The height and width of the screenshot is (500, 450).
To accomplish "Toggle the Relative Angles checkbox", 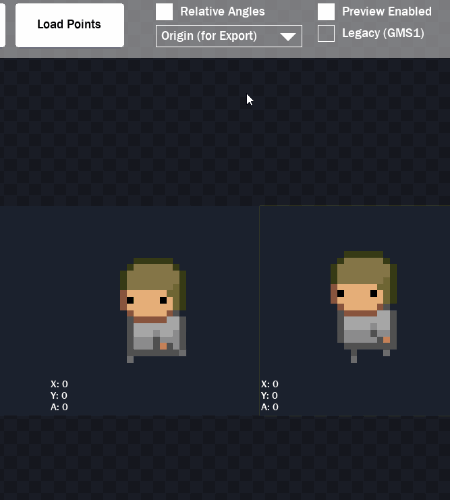I will pyautogui.click(x=164, y=12).
